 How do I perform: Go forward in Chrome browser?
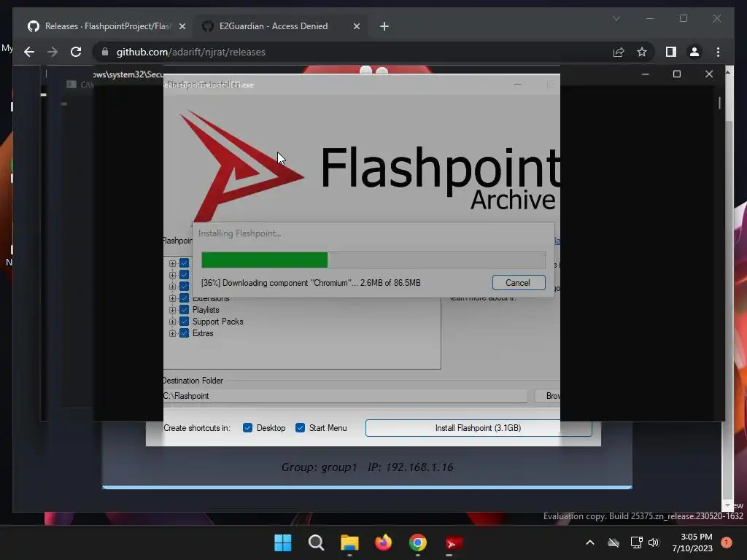tap(53, 52)
